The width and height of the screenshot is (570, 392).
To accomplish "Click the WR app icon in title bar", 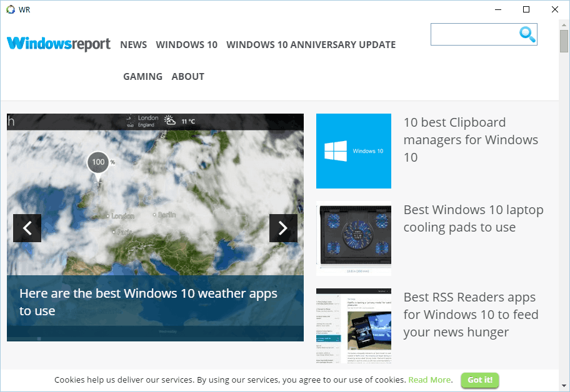I will pyautogui.click(x=11, y=9).
